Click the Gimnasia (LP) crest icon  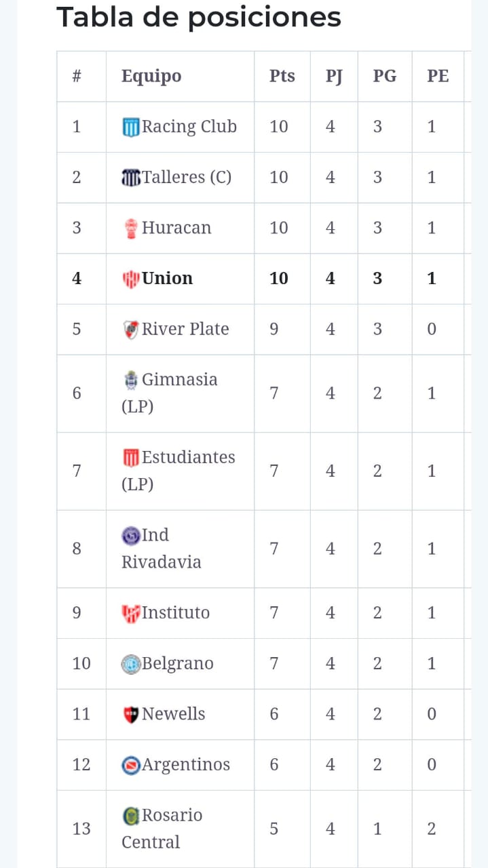[x=131, y=380]
